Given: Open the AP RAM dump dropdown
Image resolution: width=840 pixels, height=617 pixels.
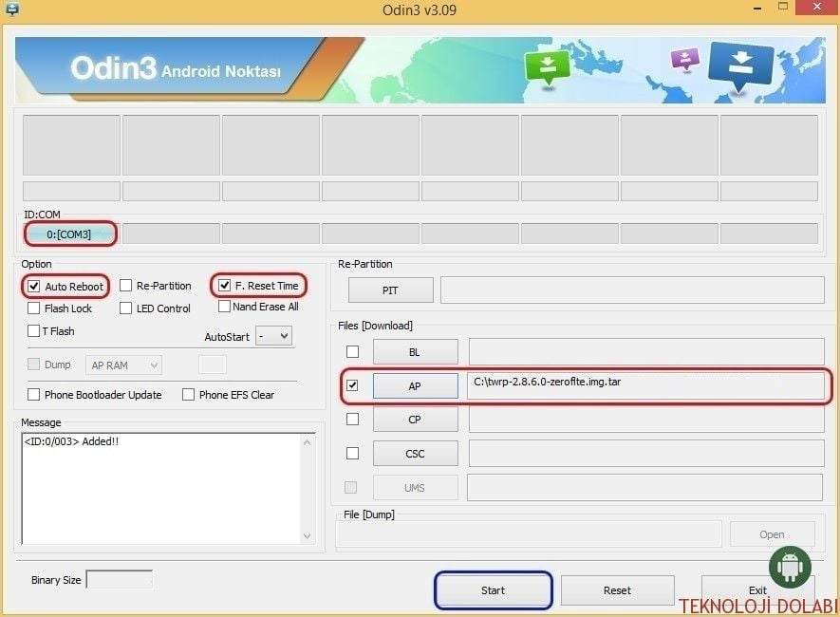Looking at the screenshot, I should 123,365.
